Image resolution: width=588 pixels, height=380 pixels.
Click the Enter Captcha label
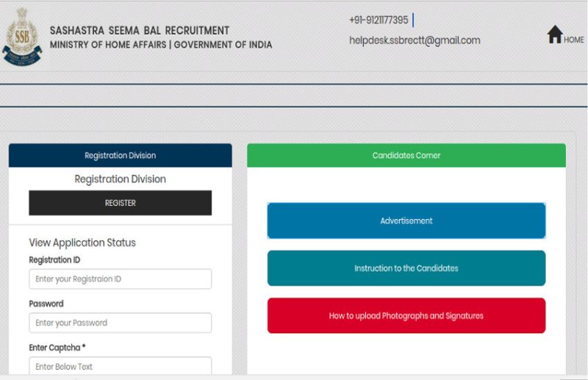[x=57, y=348]
